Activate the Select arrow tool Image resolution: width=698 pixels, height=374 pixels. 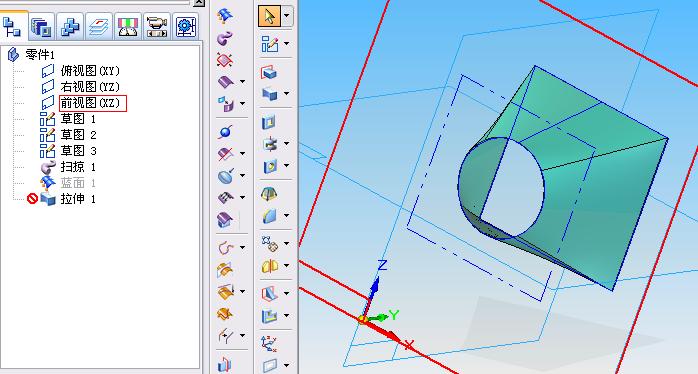[x=269, y=16]
